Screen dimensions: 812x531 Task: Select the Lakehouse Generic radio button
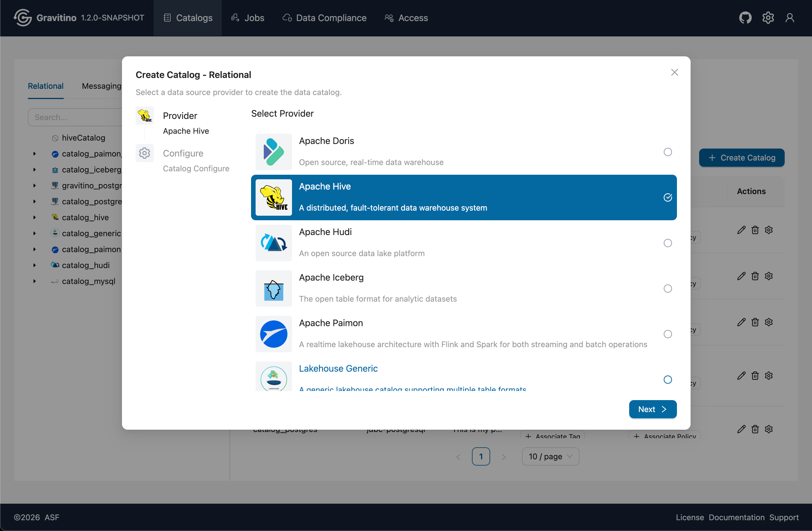click(x=667, y=379)
